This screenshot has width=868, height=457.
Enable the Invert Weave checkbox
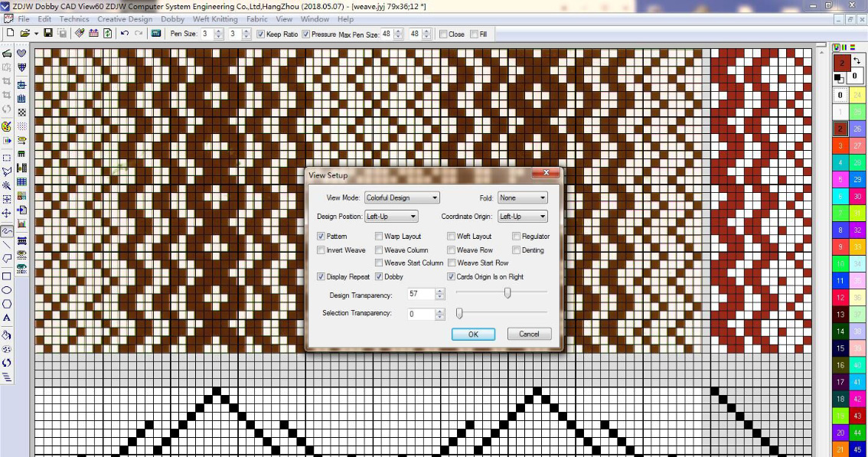click(321, 250)
